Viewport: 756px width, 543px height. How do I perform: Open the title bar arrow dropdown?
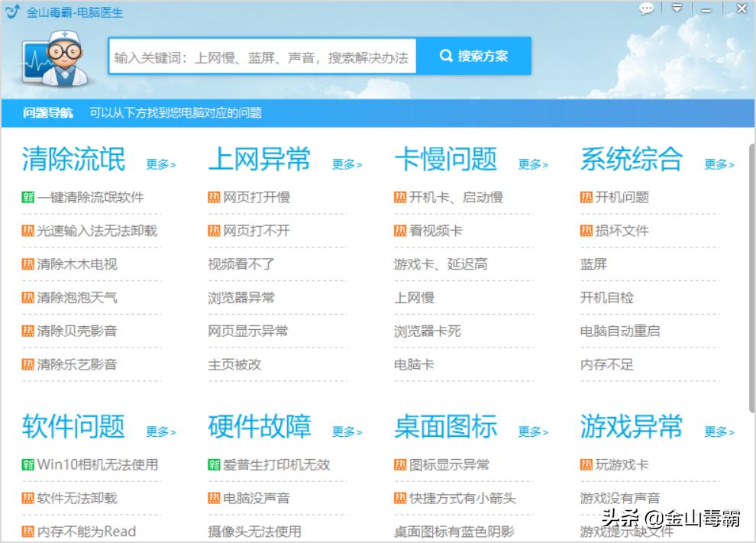coord(676,9)
